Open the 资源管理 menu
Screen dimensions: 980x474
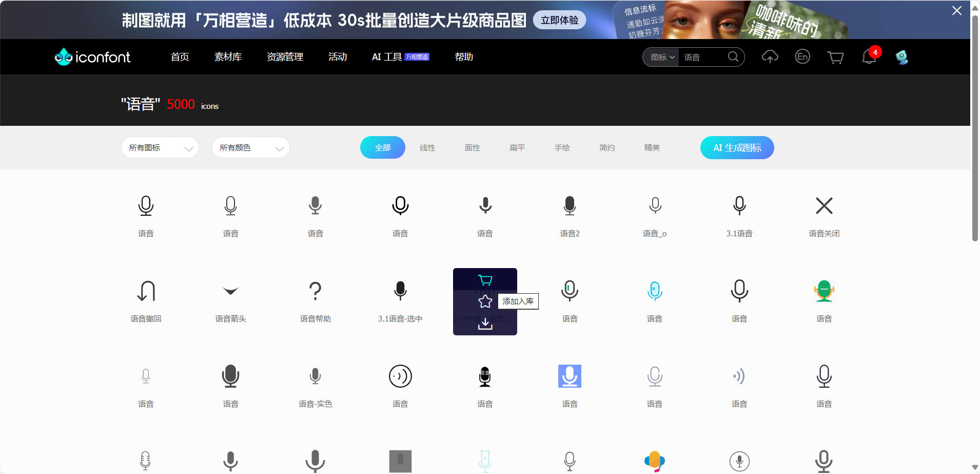tap(285, 57)
